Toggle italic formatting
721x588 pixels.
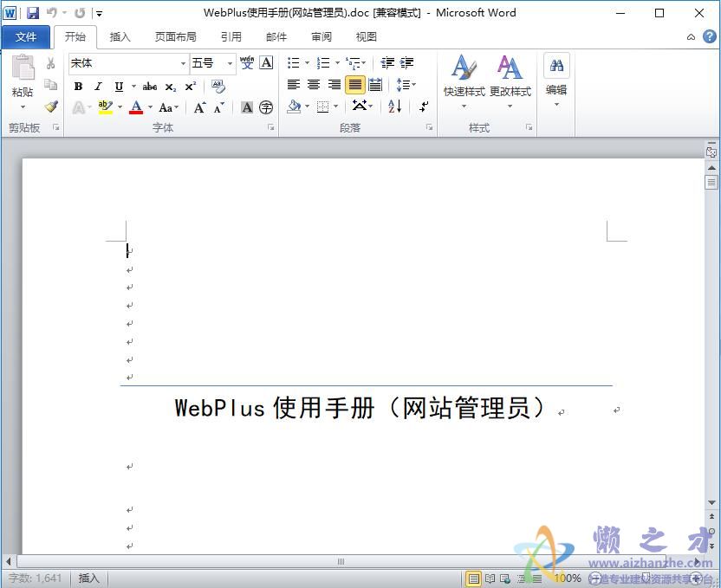point(98,86)
